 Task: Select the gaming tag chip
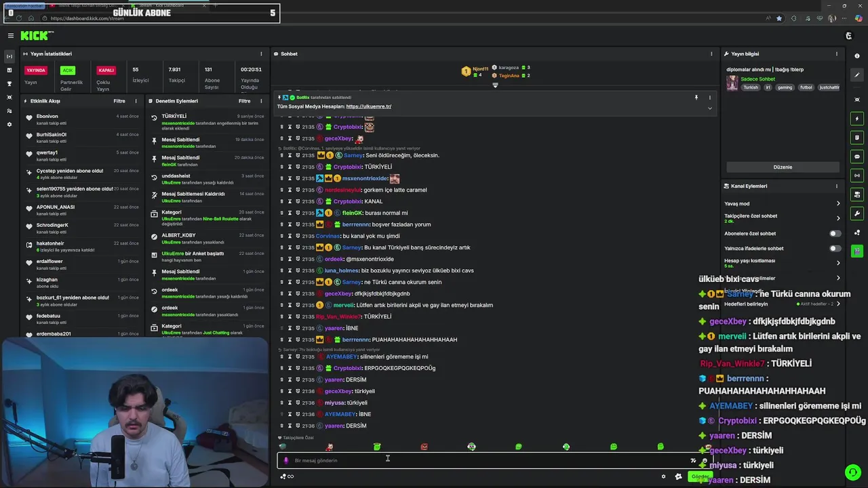pos(785,87)
